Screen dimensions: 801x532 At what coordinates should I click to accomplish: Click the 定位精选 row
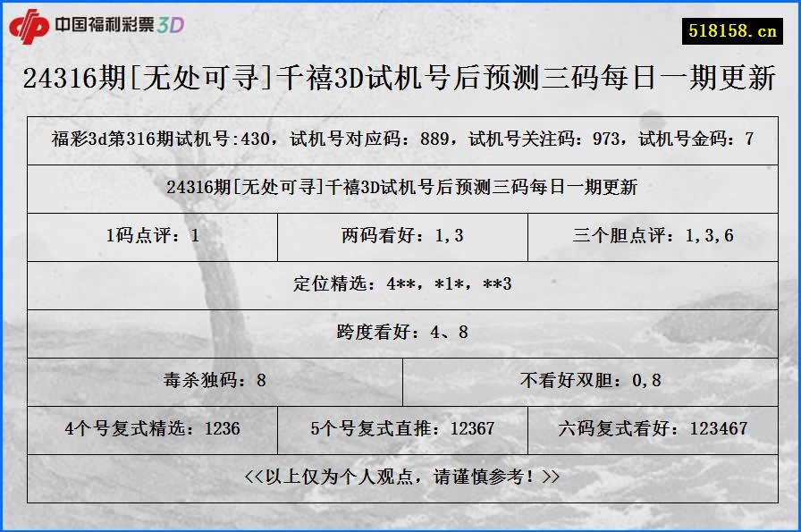[x=400, y=286]
